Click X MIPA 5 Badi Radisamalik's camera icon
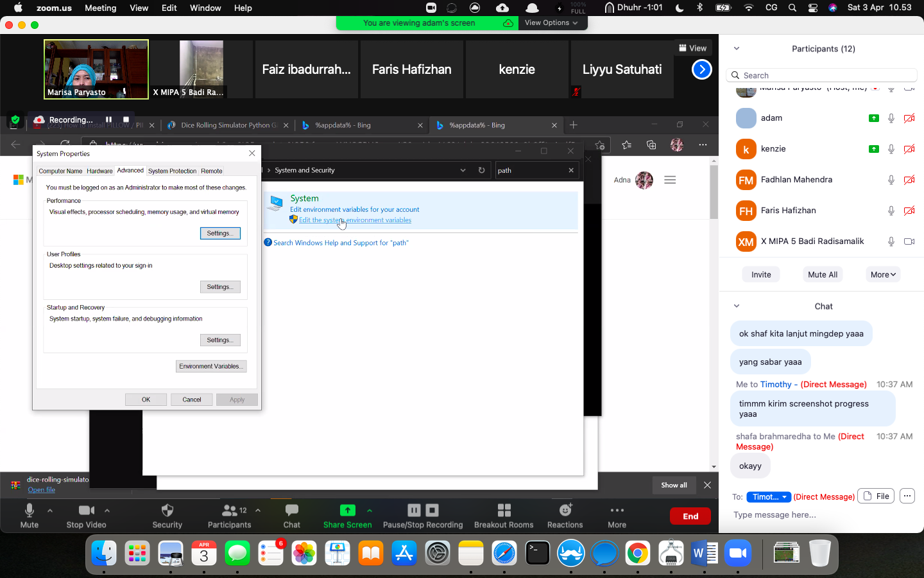Screen dimensions: 924x578 909,241
